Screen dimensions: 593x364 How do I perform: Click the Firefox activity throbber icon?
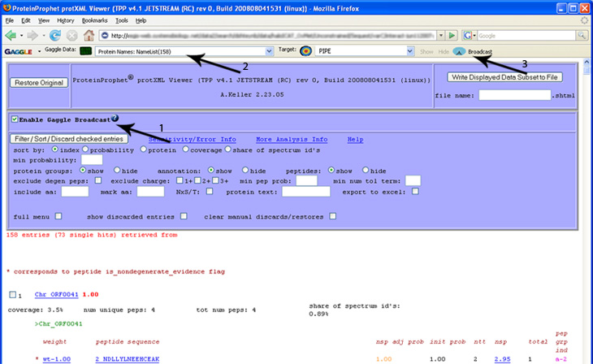coord(585,20)
